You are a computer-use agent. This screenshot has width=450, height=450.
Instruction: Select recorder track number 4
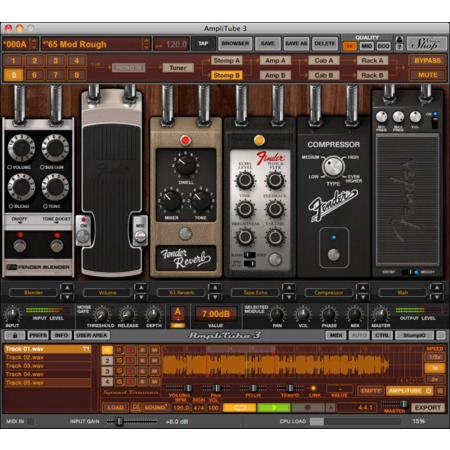[x=107, y=382]
